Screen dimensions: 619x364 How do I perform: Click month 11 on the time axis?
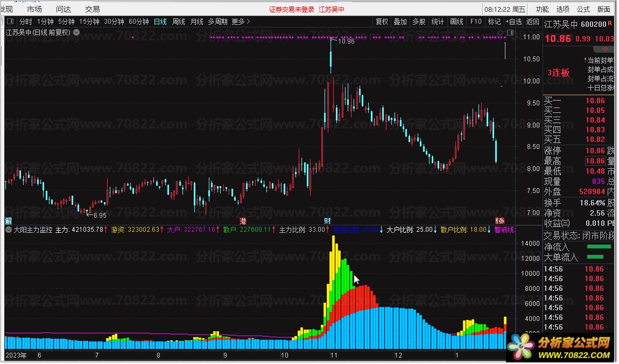[334, 355]
